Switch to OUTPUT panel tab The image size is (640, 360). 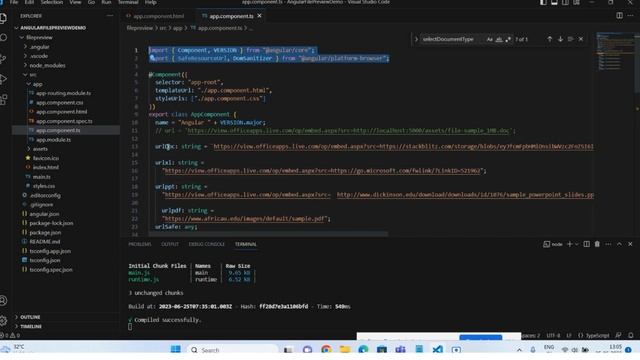tap(170, 244)
